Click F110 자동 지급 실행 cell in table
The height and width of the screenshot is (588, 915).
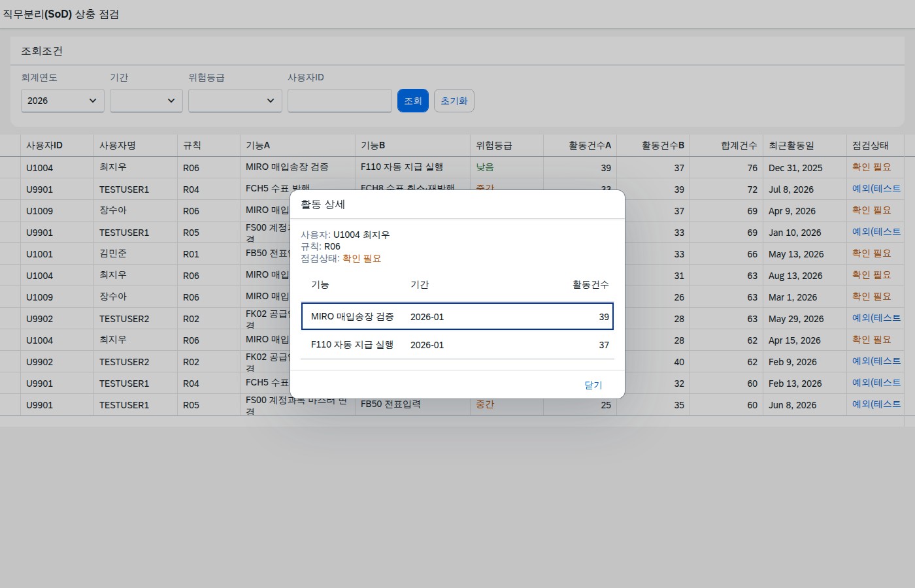[x=402, y=167]
